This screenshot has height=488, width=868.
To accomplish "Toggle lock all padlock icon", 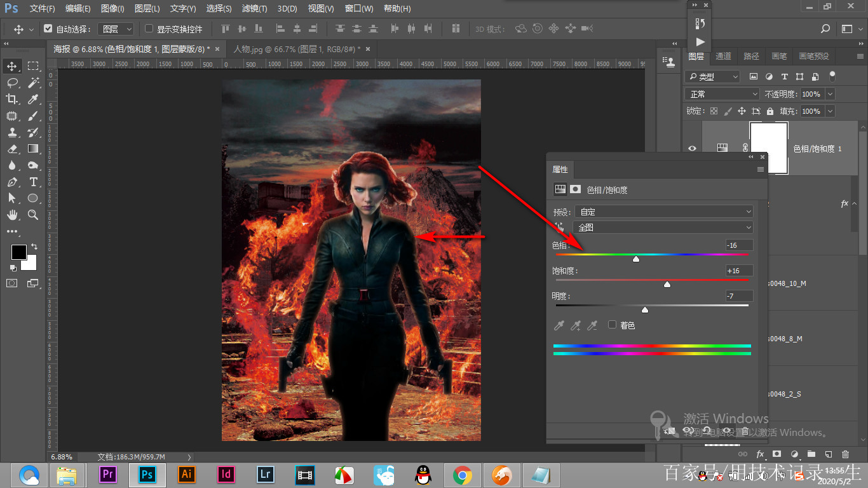I will click(770, 111).
